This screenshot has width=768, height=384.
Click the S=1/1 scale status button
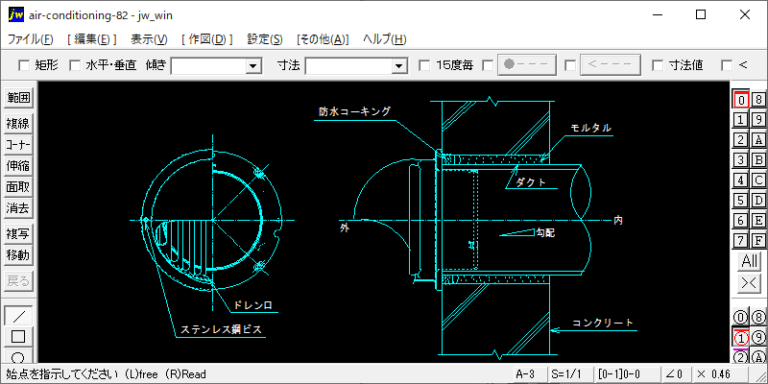click(569, 374)
